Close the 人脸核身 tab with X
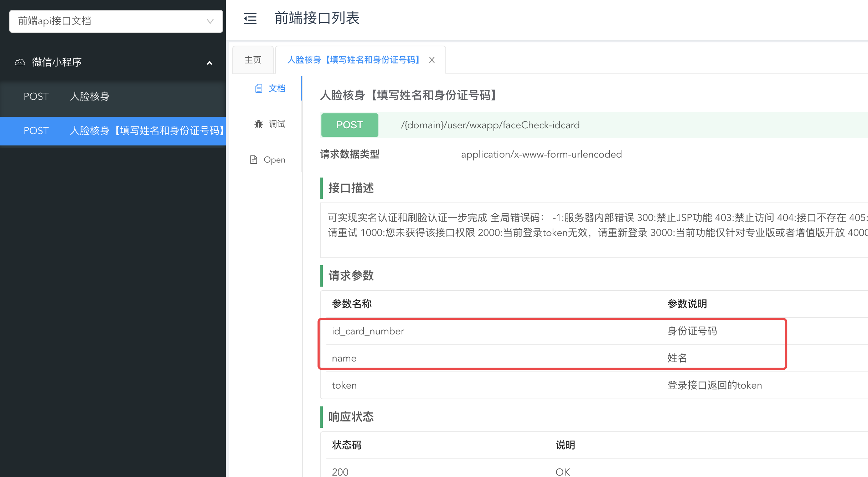Screen dimensions: 868x477 432,60
